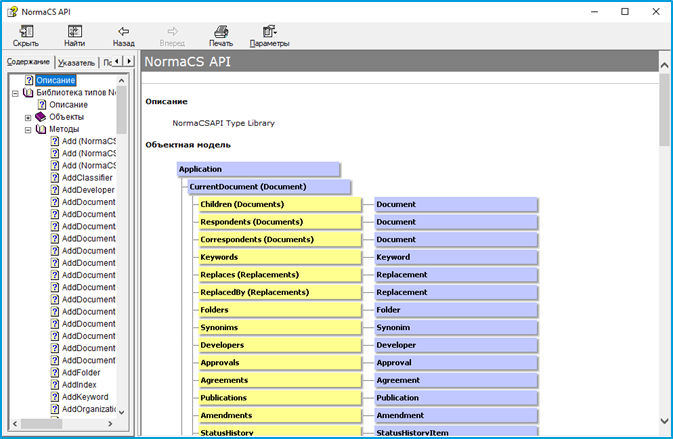Image resolution: width=673 pixels, height=439 pixels.
Task: Click the book icon next to Объекты
Action: pyautogui.click(x=41, y=117)
